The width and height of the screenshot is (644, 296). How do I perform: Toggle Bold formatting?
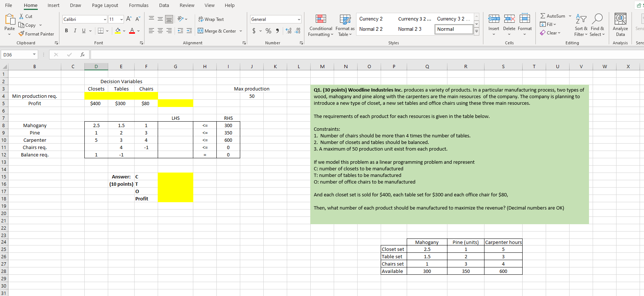click(x=66, y=31)
